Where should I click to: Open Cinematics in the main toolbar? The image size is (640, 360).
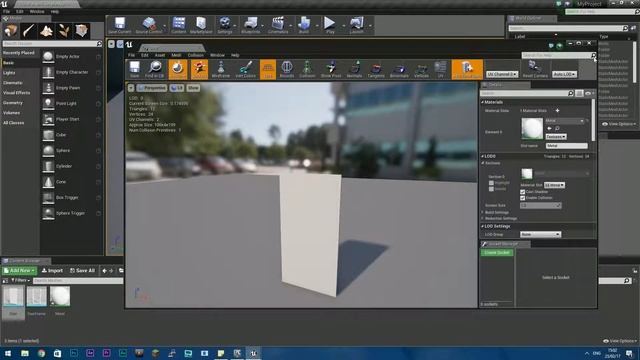click(278, 25)
